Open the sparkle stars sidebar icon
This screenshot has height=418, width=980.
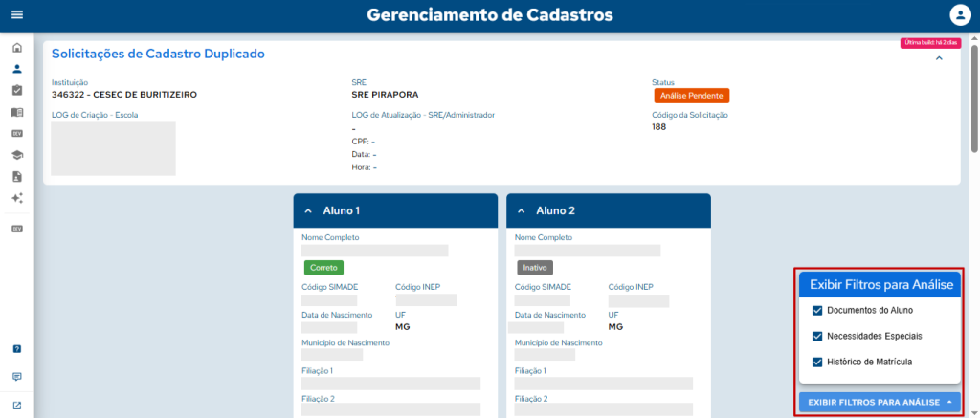tap(17, 198)
